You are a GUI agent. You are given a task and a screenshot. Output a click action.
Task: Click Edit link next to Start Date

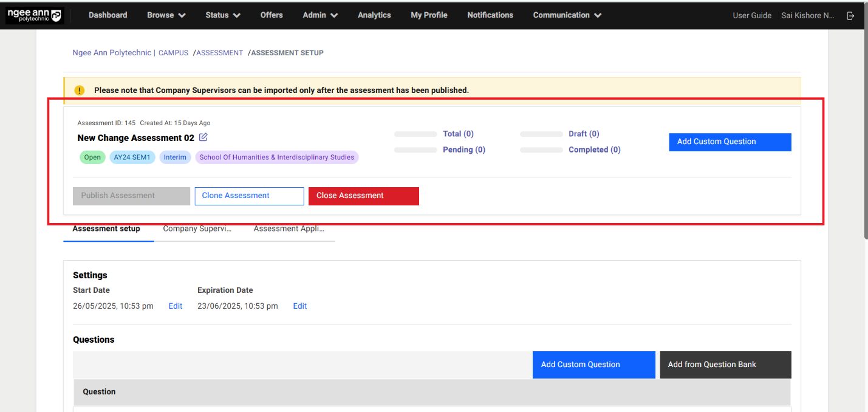(176, 306)
